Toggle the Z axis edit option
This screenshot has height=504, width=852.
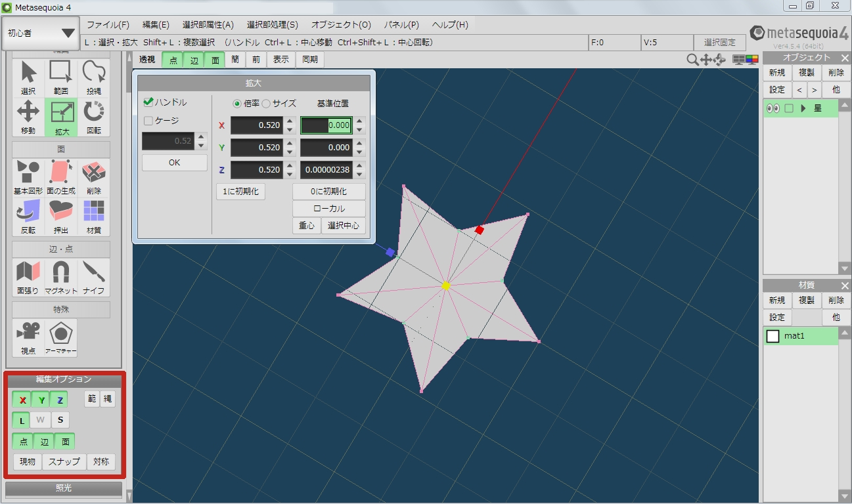60,400
